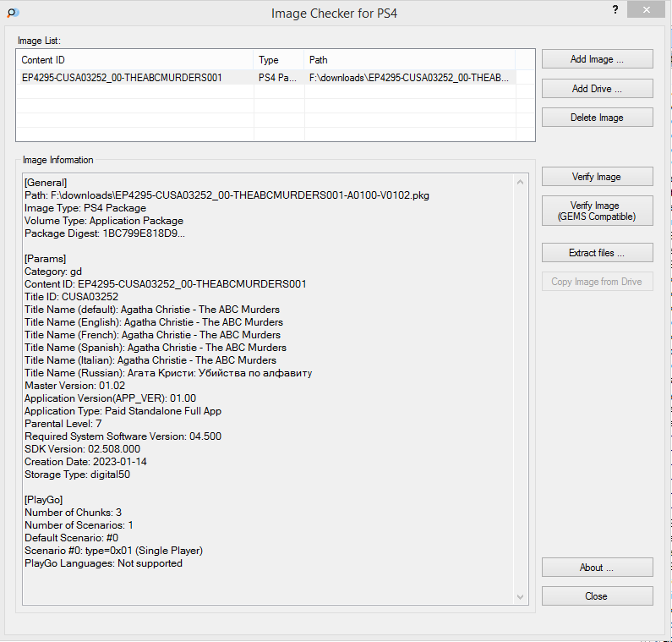The height and width of the screenshot is (642, 672).
Task: Sort by Content ID column header
Action: click(134, 60)
